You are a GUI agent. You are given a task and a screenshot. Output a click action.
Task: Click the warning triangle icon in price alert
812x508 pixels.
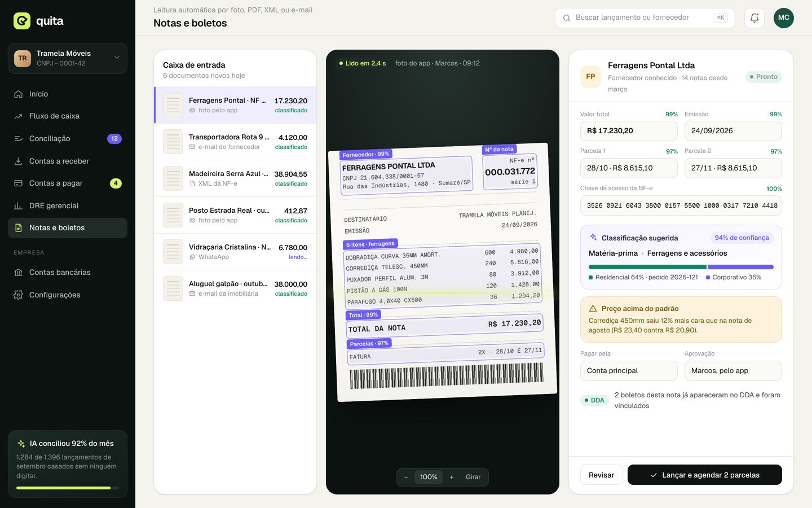(593, 309)
